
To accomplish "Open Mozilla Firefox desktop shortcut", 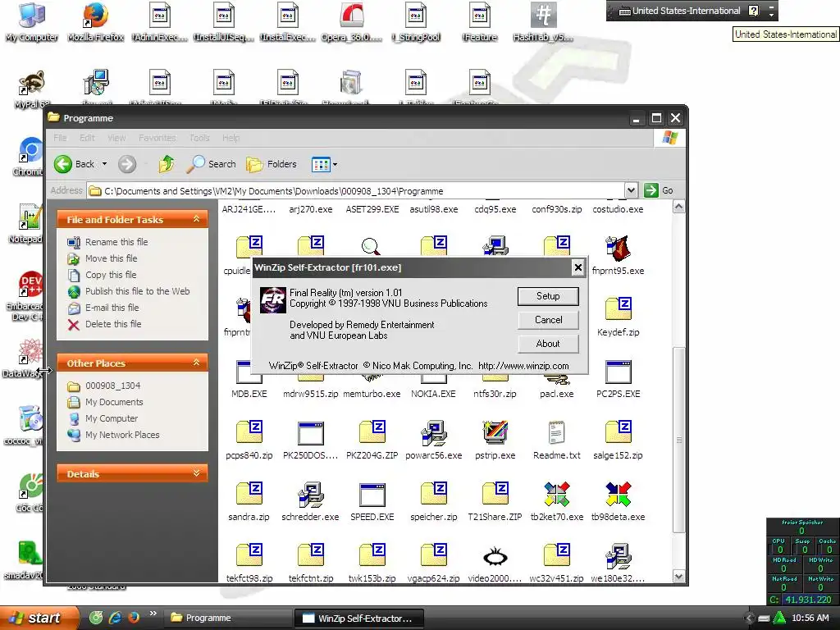I will pos(96,22).
